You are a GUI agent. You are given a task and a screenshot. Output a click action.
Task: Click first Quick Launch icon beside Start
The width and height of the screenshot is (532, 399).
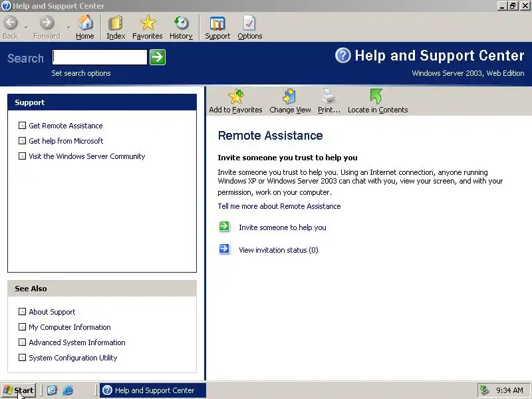point(52,390)
